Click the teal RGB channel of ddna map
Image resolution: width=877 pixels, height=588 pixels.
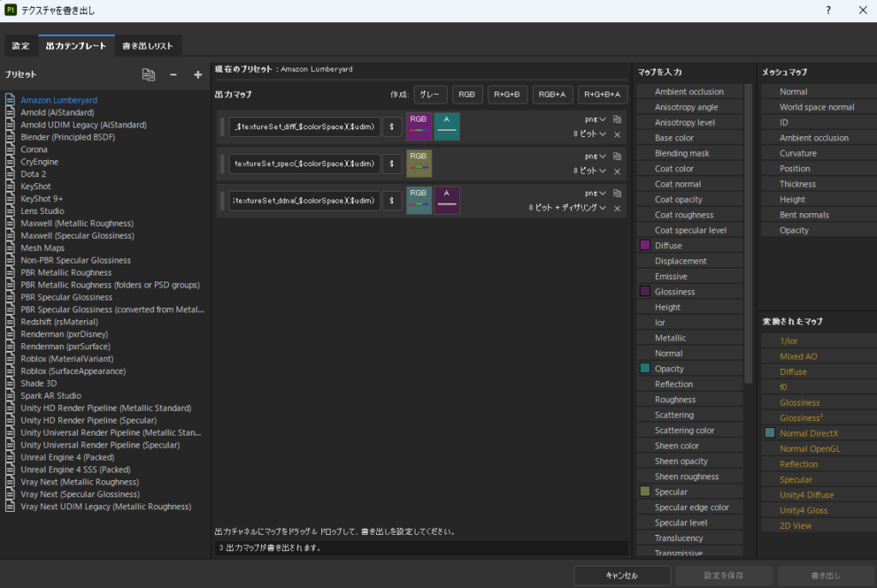(x=418, y=200)
